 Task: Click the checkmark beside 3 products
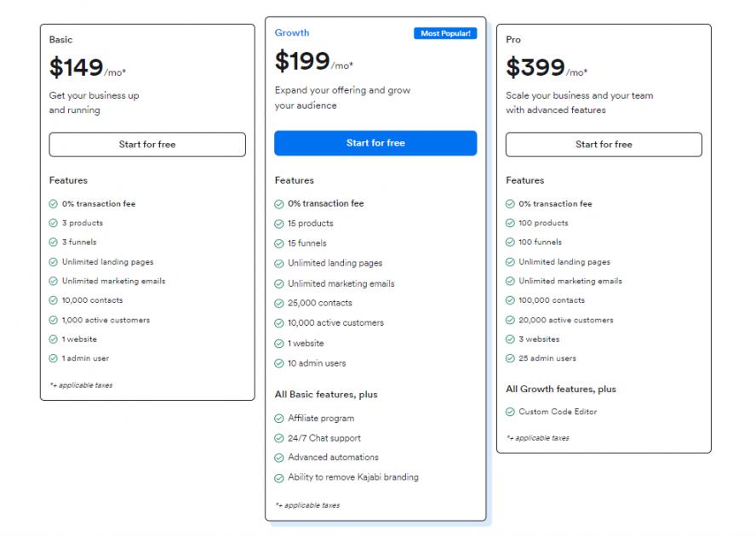(54, 223)
